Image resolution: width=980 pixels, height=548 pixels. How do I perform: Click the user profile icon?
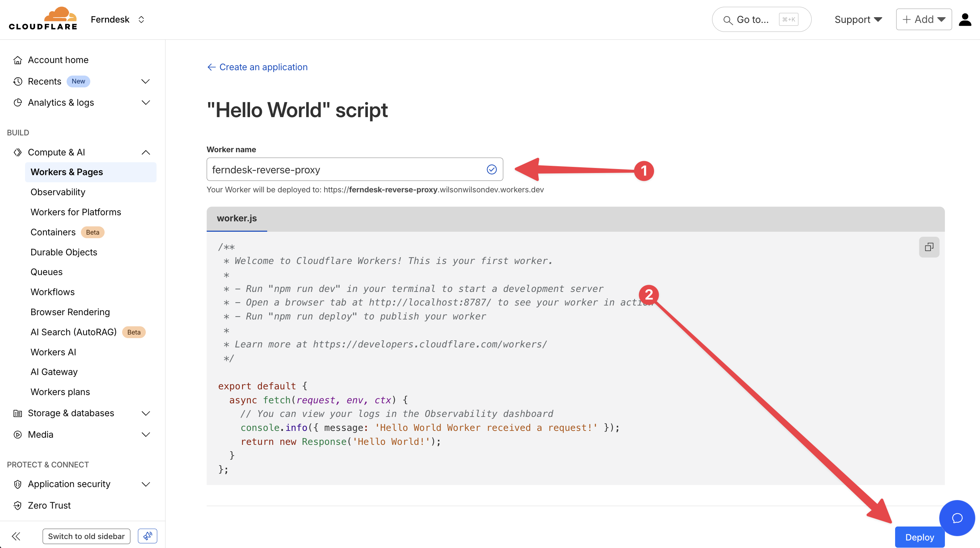tap(965, 19)
